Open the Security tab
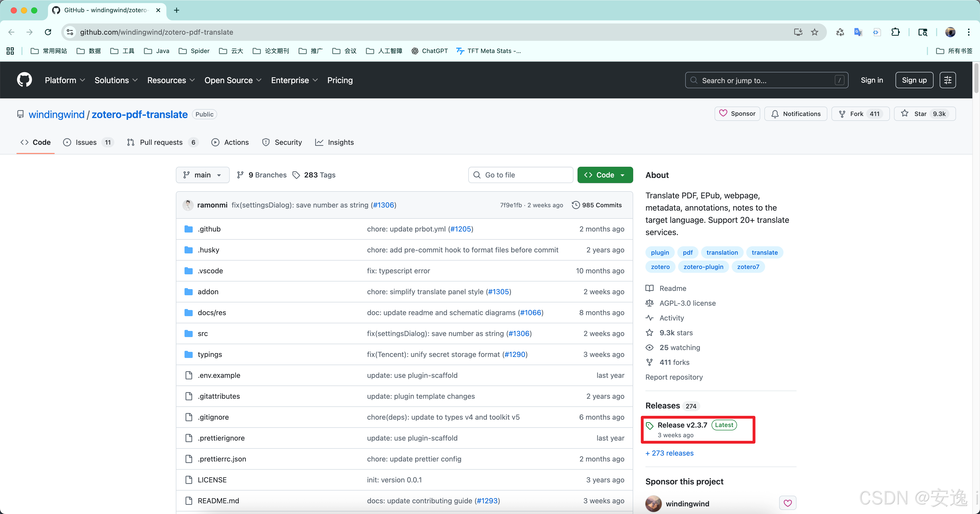Viewport: 980px width, 514px height. click(282, 142)
